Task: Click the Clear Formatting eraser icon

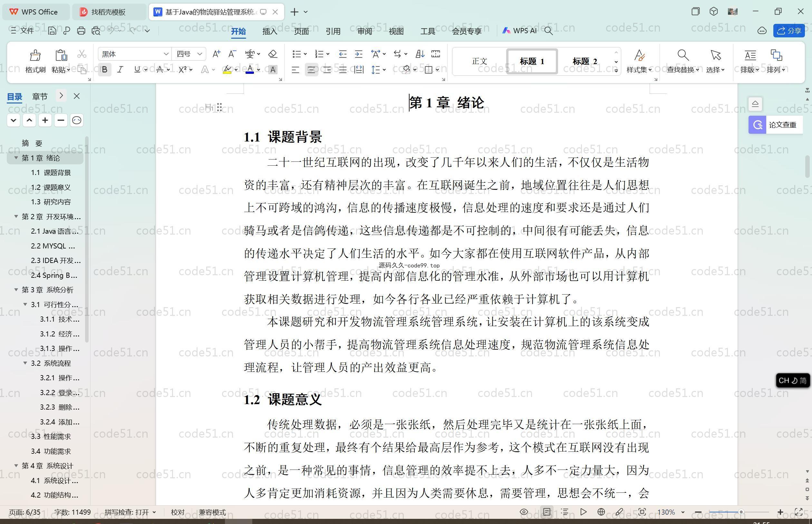Action: [273, 54]
